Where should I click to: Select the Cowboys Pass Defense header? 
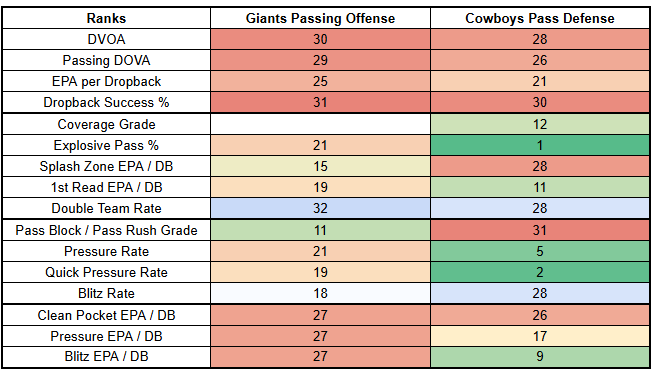540,18
